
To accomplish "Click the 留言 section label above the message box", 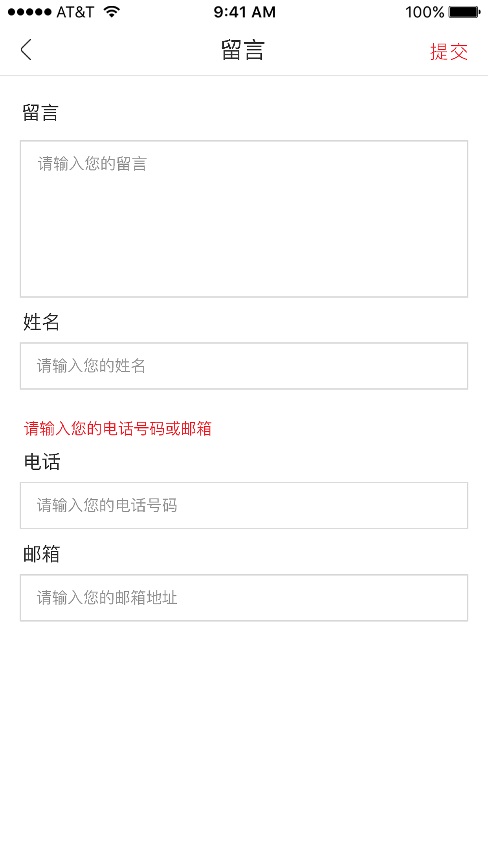I will click(x=40, y=113).
